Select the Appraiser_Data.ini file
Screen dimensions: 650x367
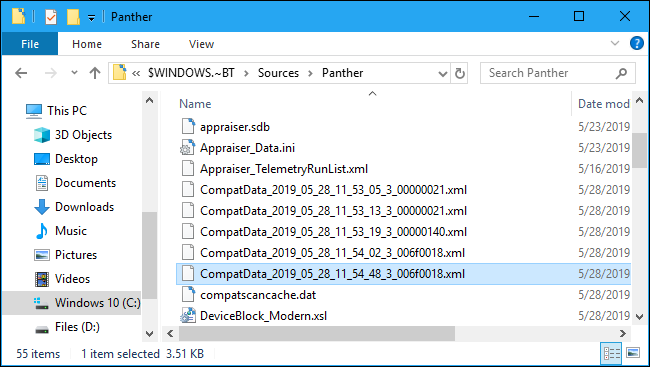tap(247, 148)
